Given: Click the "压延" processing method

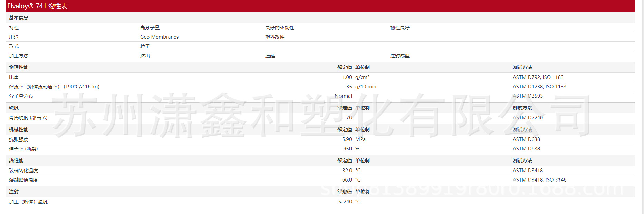Looking at the screenshot, I should [270, 56].
